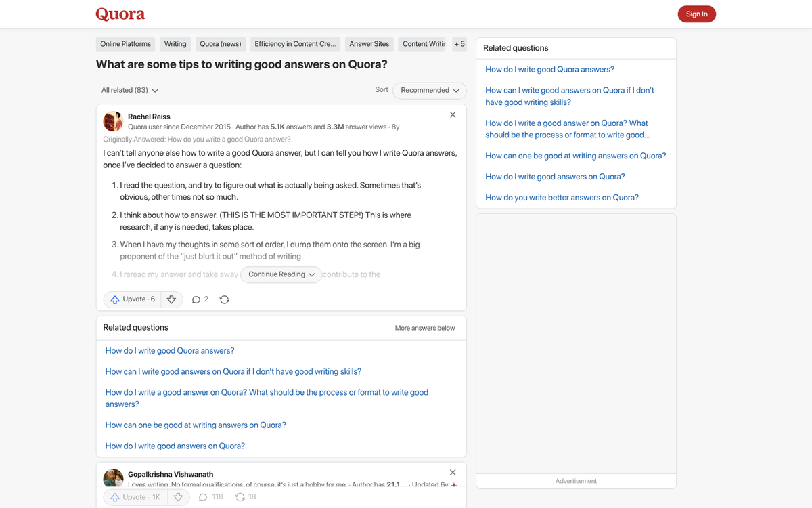Show five more topics with +5 chip
This screenshot has width=812, height=508.
(x=459, y=43)
